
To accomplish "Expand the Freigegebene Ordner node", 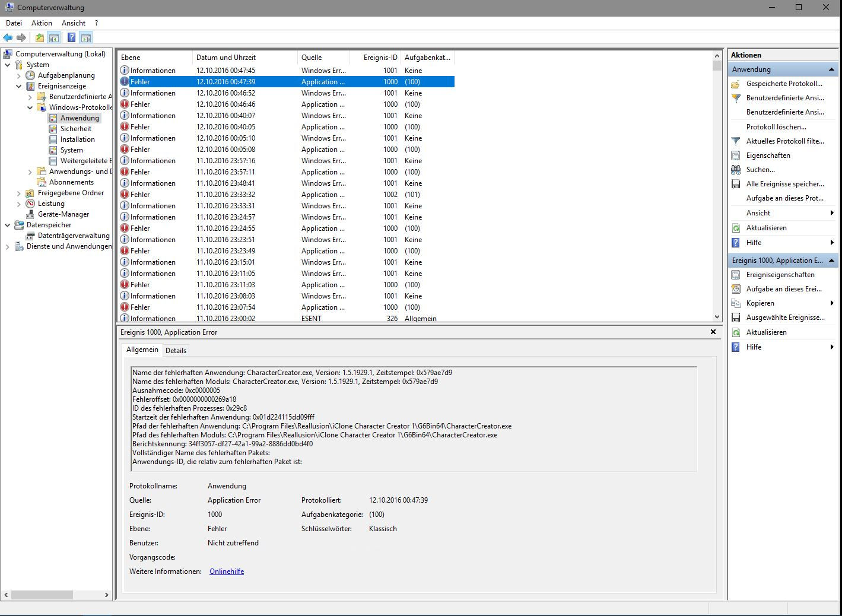I will 18,193.
